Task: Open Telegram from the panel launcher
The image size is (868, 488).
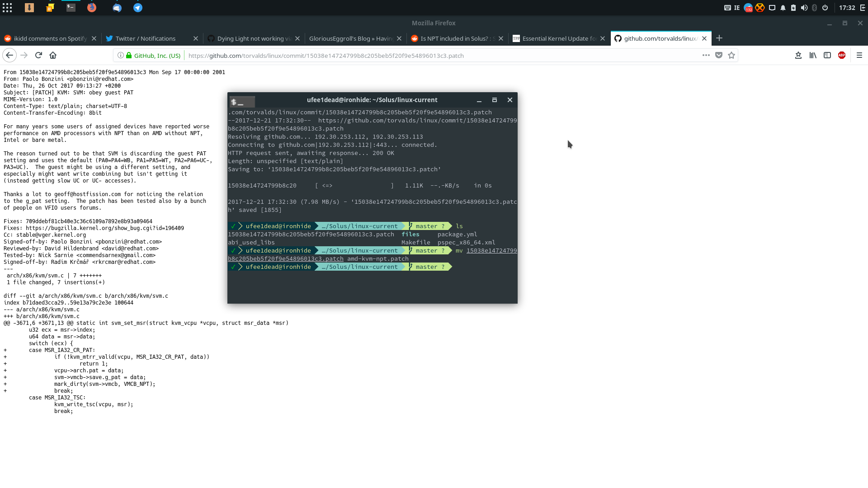Action: click(138, 8)
